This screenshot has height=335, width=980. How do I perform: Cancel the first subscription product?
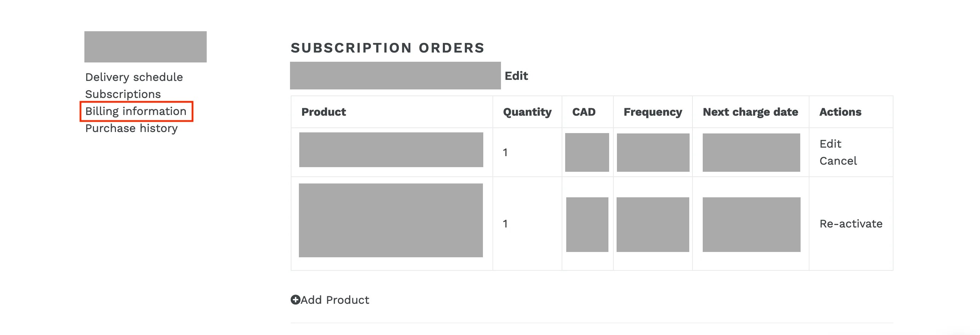(x=838, y=161)
